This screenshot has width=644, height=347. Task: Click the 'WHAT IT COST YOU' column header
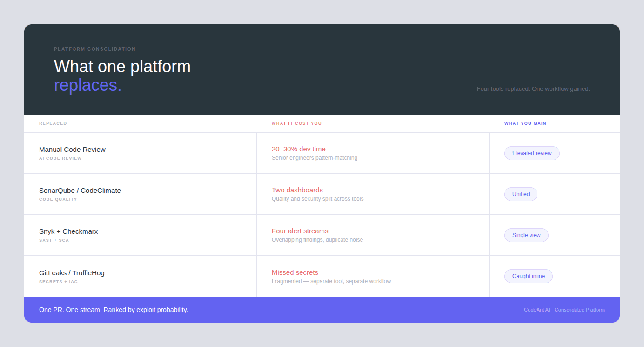297,123
